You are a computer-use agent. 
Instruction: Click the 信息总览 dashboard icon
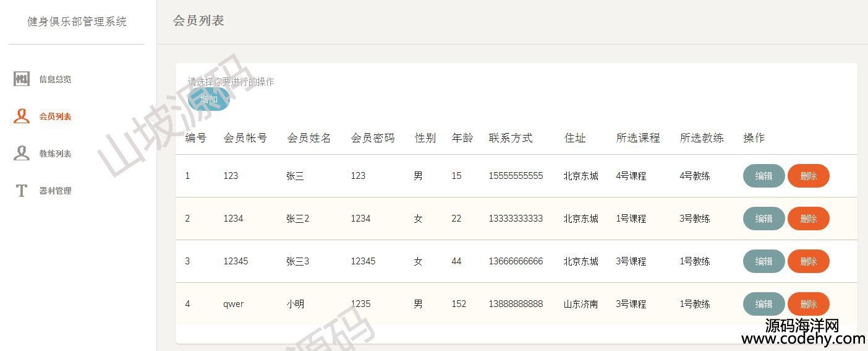coord(22,79)
